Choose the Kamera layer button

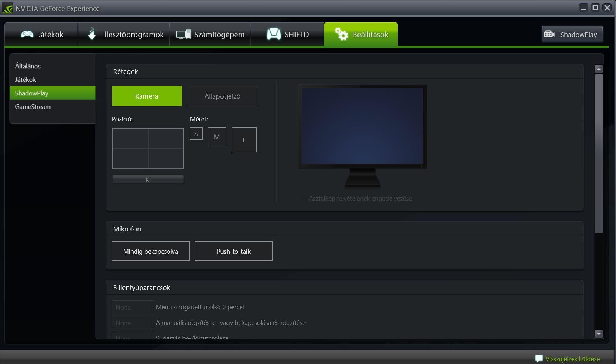[x=147, y=96]
